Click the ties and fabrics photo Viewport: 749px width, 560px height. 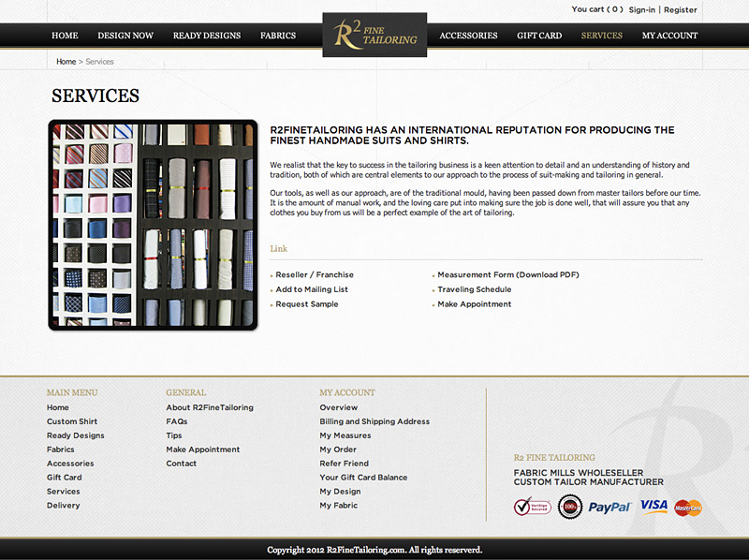153,225
